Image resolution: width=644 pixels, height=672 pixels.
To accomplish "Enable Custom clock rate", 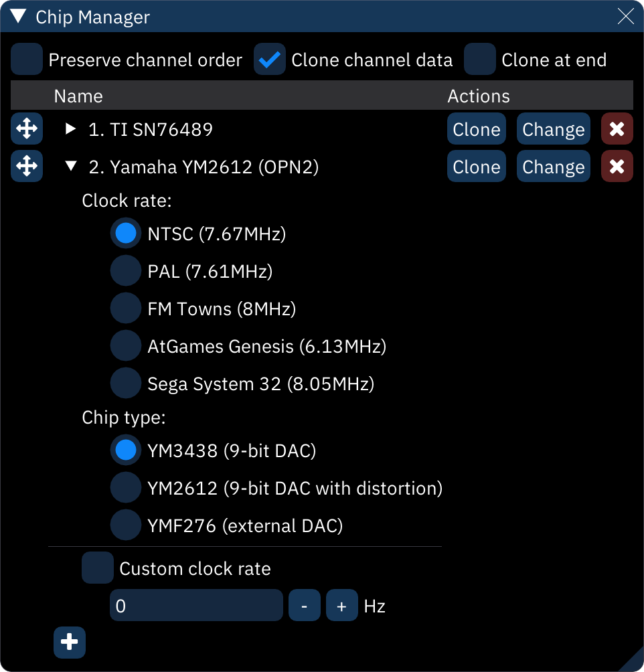I will pyautogui.click(x=97, y=568).
